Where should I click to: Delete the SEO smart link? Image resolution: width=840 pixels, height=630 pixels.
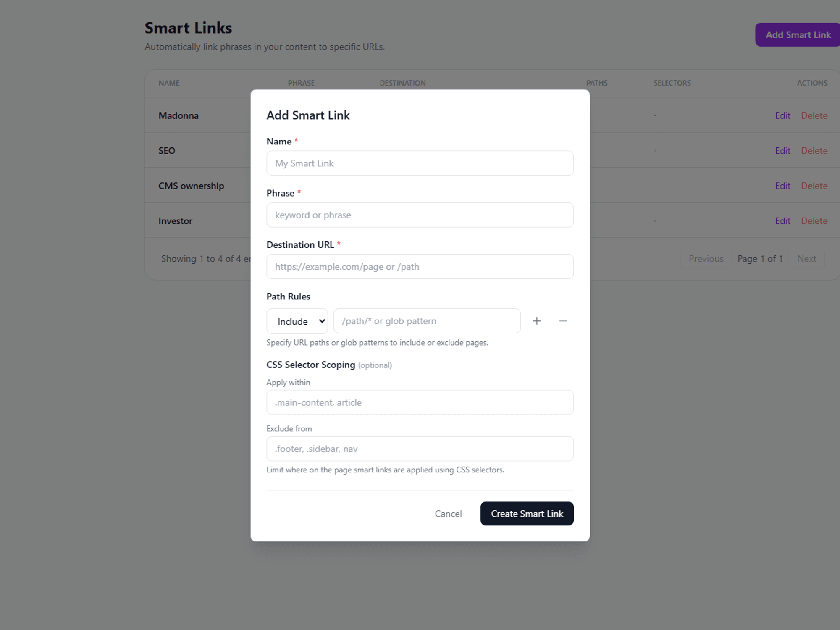814,150
